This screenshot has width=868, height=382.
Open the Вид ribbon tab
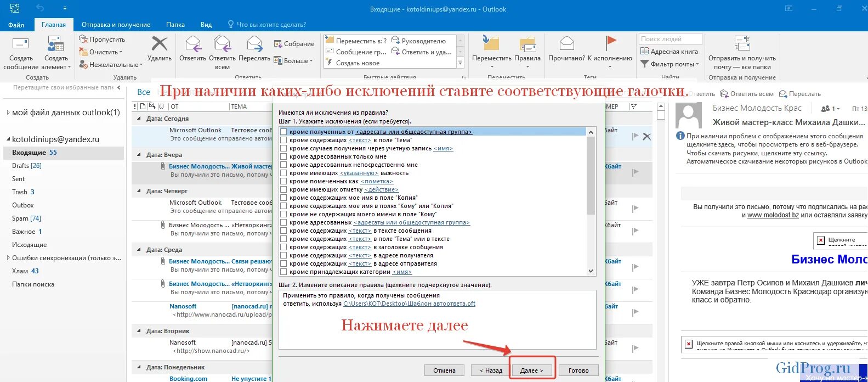coord(206,25)
